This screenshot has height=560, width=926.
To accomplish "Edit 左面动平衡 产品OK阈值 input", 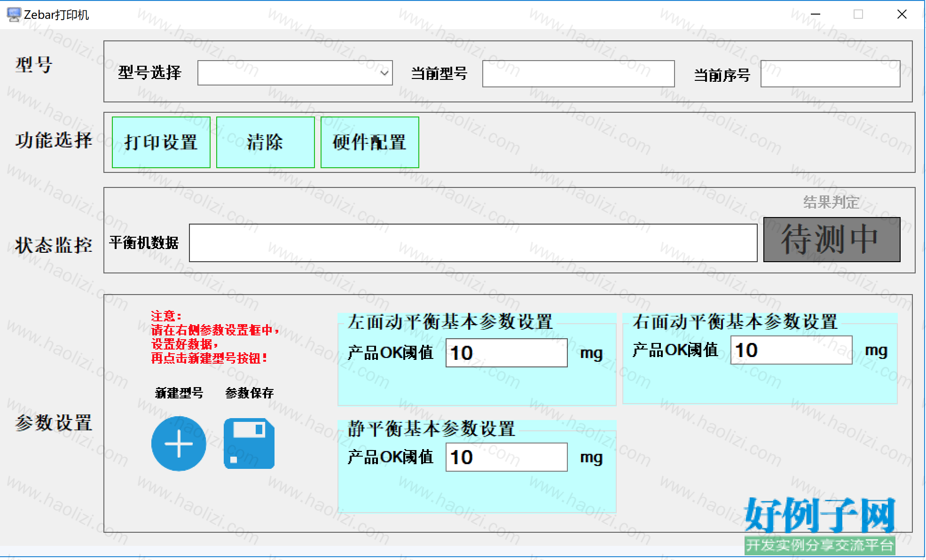I will click(x=506, y=353).
